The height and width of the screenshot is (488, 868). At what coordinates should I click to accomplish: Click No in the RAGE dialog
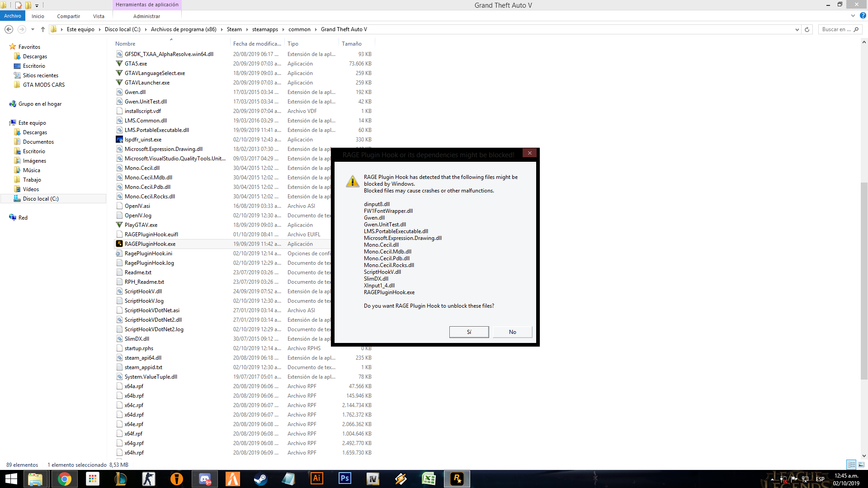coord(512,332)
